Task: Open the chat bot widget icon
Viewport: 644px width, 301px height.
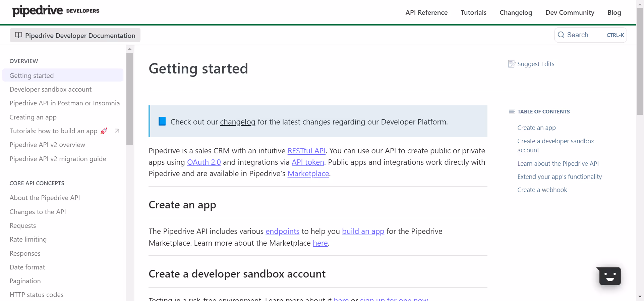Action: (609, 276)
